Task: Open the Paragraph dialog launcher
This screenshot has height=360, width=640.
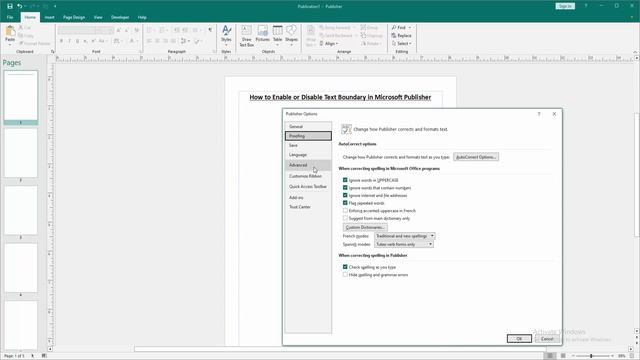Action: click(x=215, y=51)
